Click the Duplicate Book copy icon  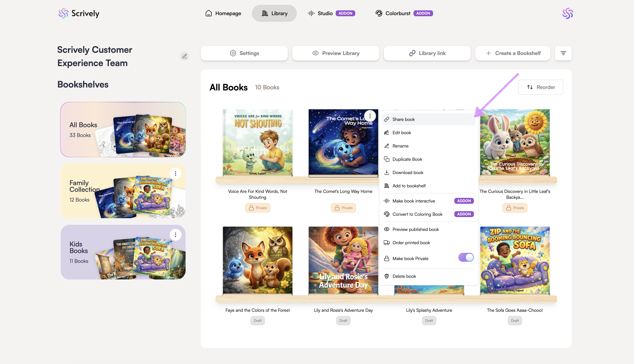point(387,159)
